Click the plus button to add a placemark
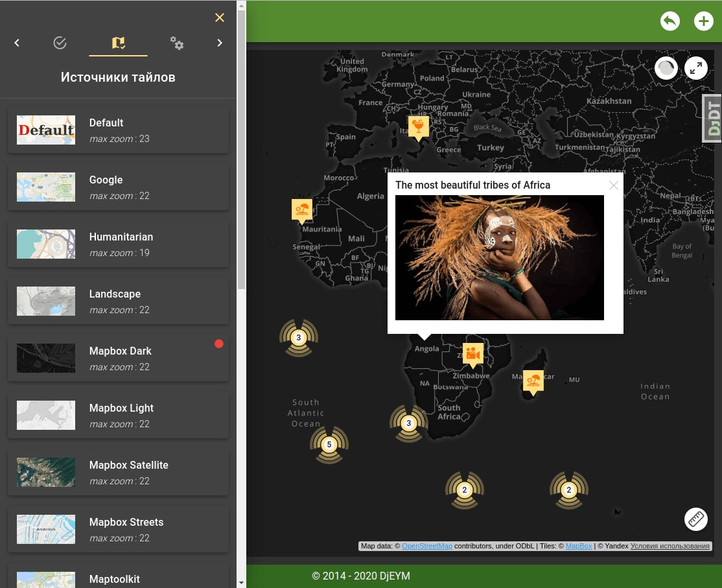722x588 pixels. point(704,21)
